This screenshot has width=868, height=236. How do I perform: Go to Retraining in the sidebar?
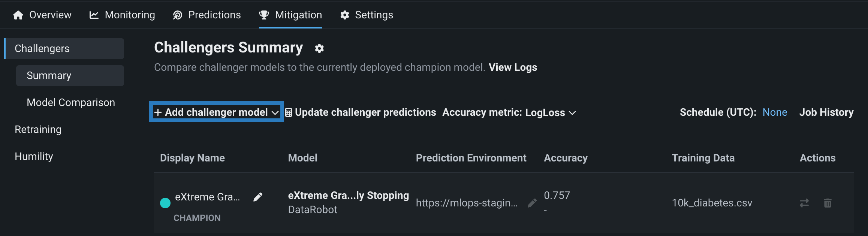[x=38, y=130]
